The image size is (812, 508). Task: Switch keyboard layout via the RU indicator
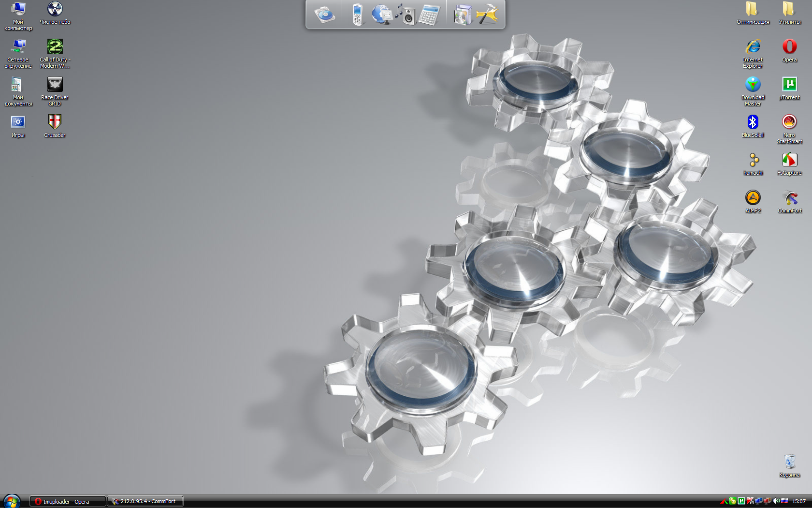[784, 502]
